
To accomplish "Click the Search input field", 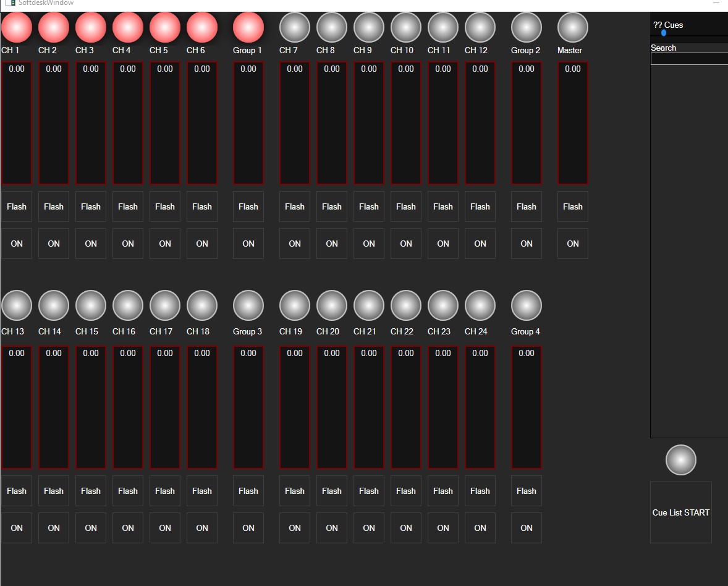I will tap(689, 59).
